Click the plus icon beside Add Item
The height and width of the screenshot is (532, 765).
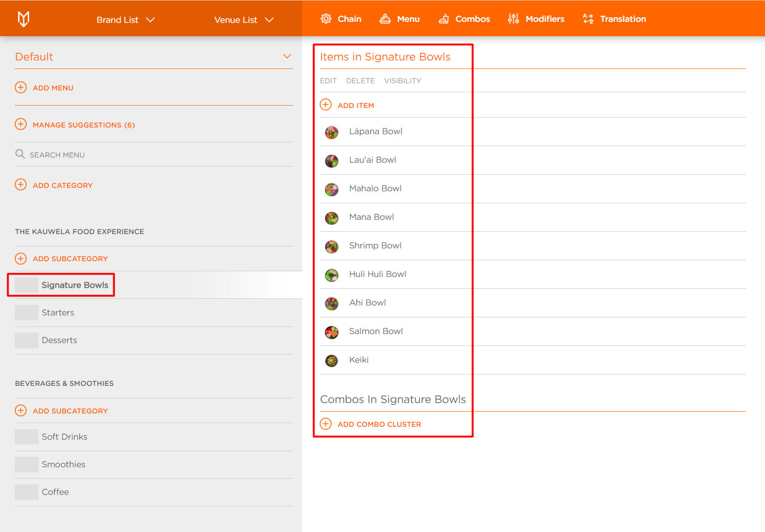326,105
